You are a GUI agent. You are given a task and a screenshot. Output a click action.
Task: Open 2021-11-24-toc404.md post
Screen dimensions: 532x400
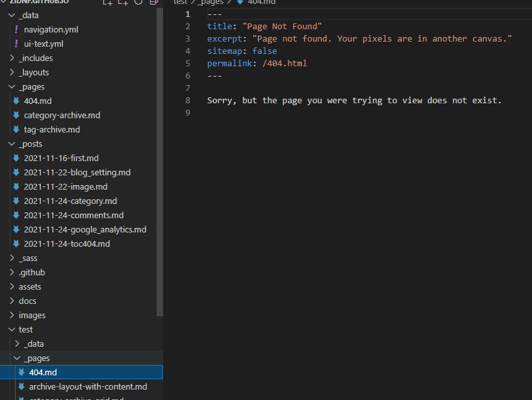pyautogui.click(x=67, y=244)
